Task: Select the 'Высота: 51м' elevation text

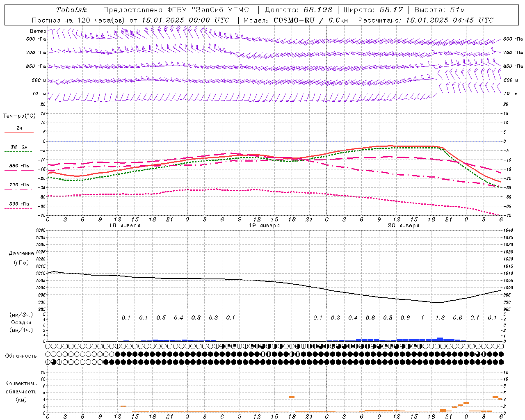Action: pyautogui.click(x=439, y=10)
